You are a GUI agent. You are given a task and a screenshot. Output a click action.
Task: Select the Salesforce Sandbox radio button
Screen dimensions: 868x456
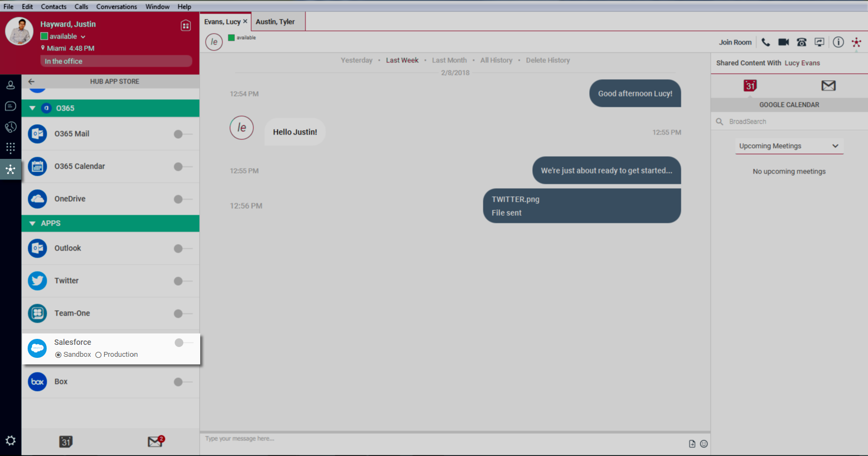(x=58, y=355)
